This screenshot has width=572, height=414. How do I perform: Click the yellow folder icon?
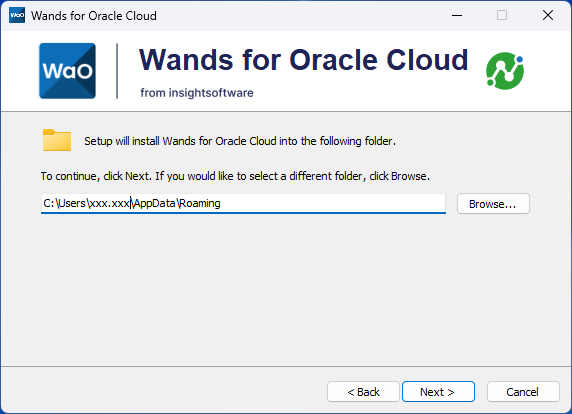pyautogui.click(x=57, y=140)
